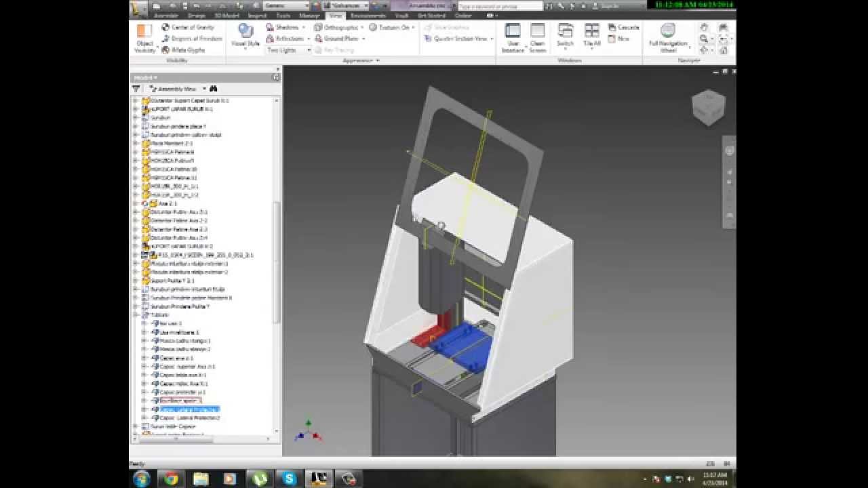868x488 pixels.
Task: Click the Switch windows button
Action: click(x=565, y=37)
